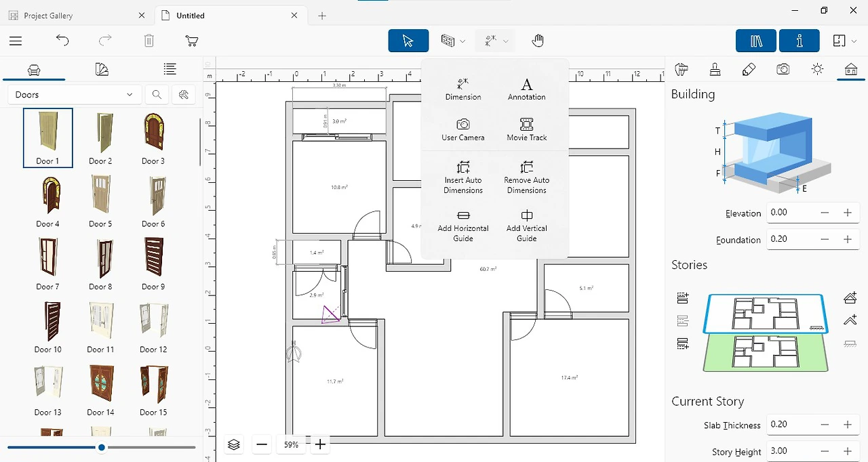Add a new story above
The image size is (868, 462).
tap(683, 297)
